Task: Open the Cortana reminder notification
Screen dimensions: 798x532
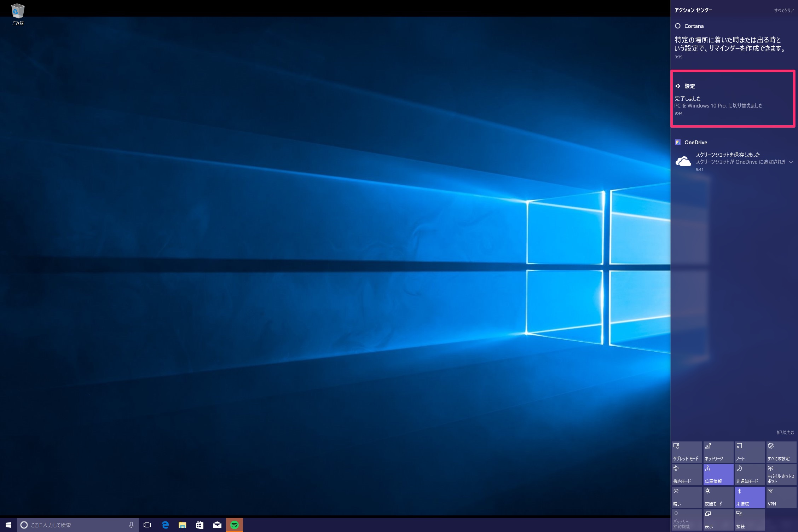Action: (x=733, y=48)
